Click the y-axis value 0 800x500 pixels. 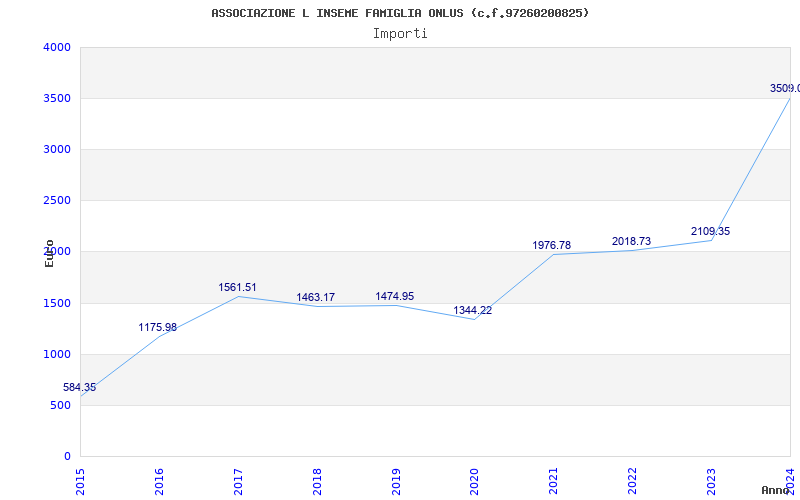(x=67, y=457)
